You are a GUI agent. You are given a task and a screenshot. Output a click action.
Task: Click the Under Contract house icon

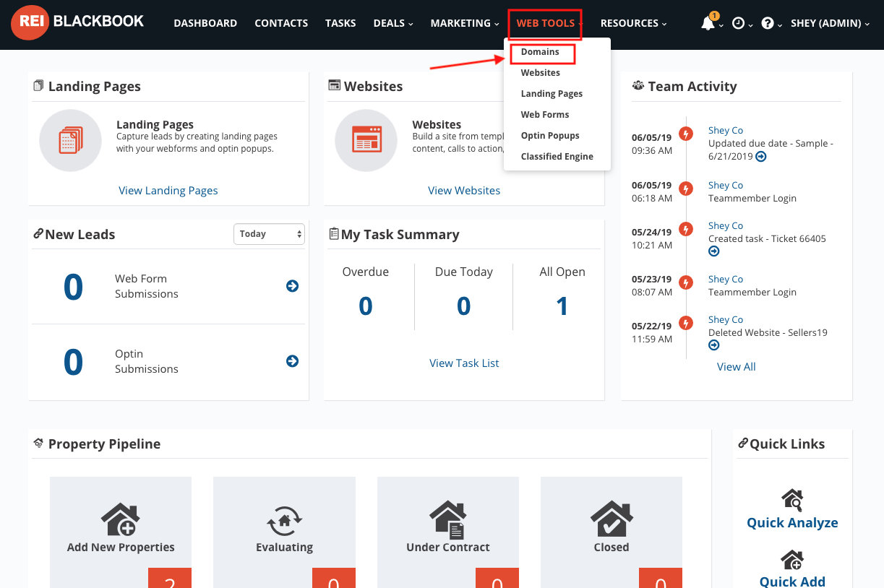point(448,519)
